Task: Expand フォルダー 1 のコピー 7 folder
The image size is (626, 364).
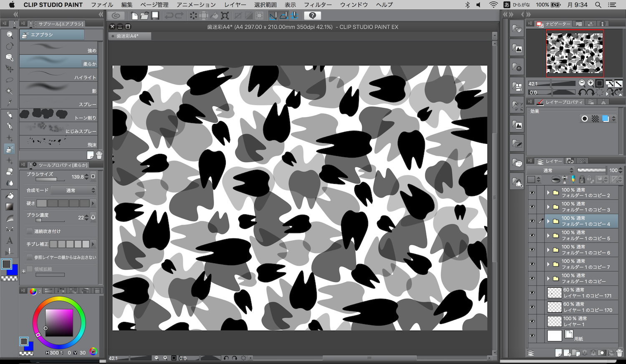Action: click(548, 264)
